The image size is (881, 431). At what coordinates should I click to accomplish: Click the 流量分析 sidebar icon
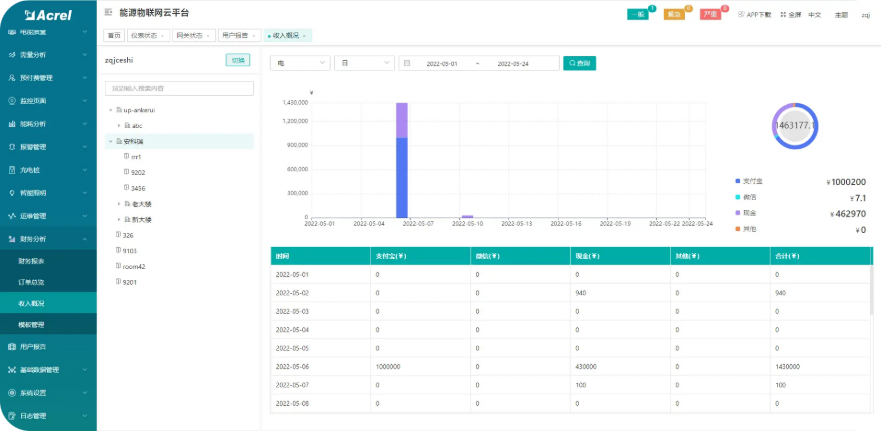[12, 55]
